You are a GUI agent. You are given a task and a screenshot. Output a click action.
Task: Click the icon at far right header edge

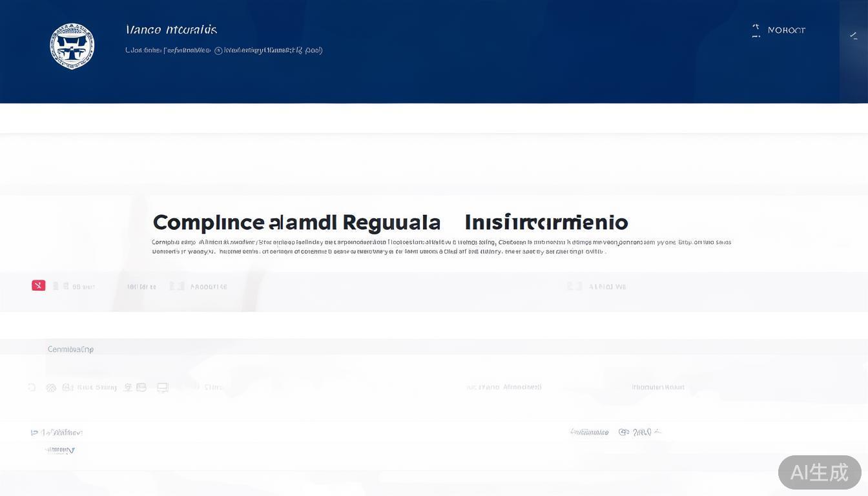pos(853,36)
